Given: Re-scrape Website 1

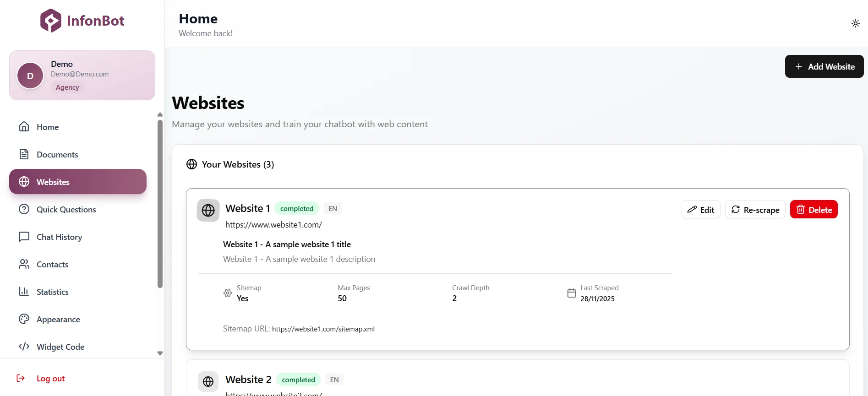Looking at the screenshot, I should click(755, 209).
